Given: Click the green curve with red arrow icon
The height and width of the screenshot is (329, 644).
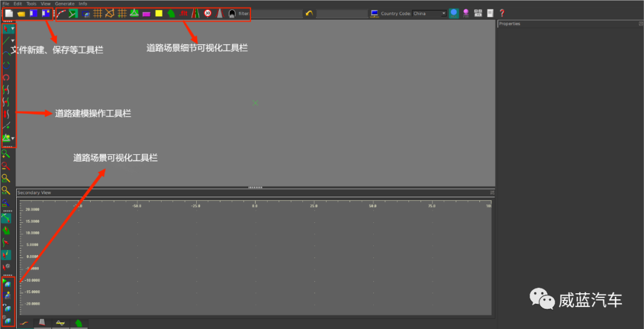Looking at the screenshot, I should click(x=6, y=243).
